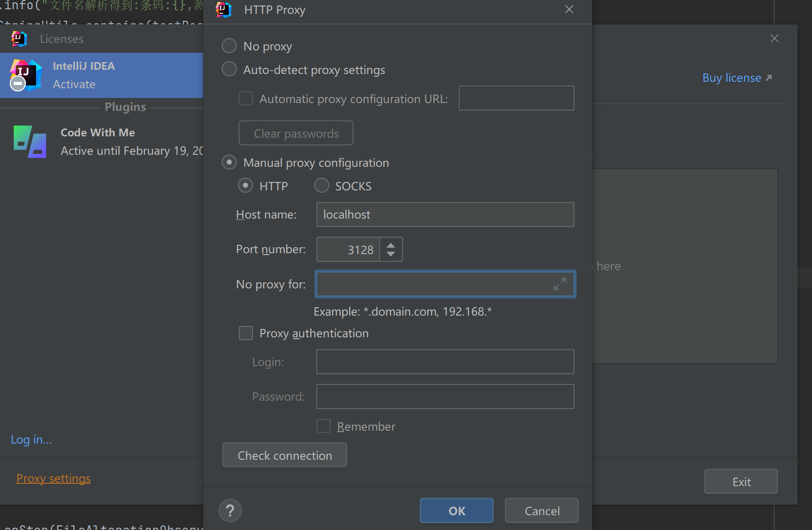Click the proxy Password field
The height and width of the screenshot is (530, 812).
445,396
